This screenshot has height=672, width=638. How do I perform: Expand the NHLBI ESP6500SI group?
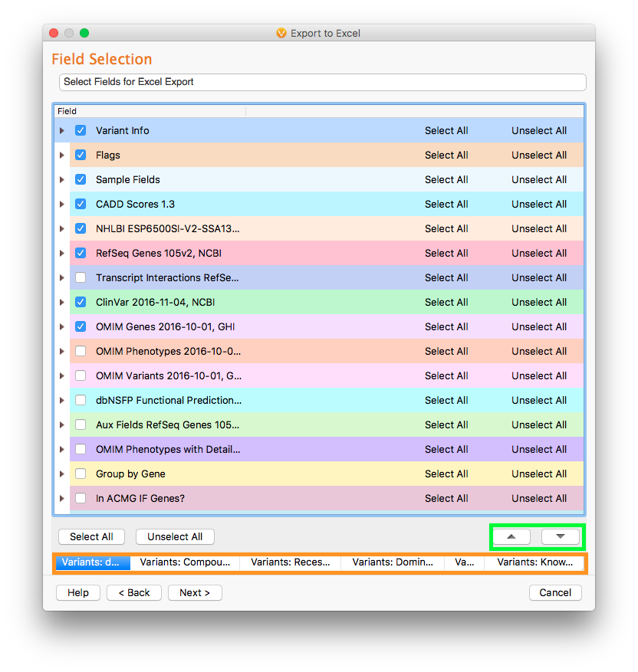pos(62,228)
